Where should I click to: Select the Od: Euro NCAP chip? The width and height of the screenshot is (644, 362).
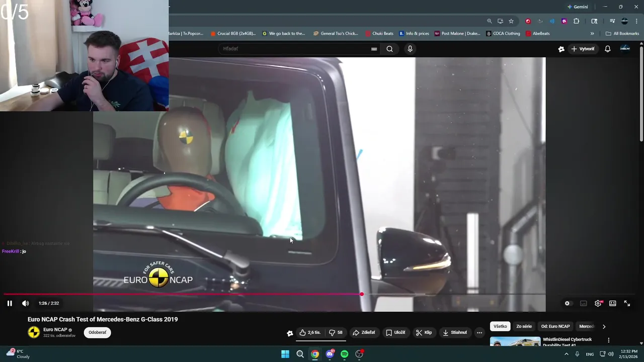555,326
